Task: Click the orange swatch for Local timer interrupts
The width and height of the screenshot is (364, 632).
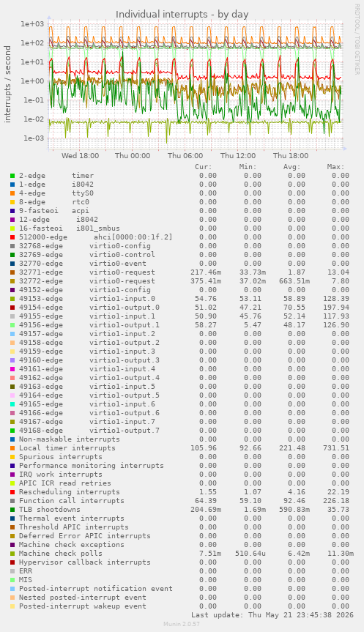Action: pyautogui.click(x=12, y=448)
